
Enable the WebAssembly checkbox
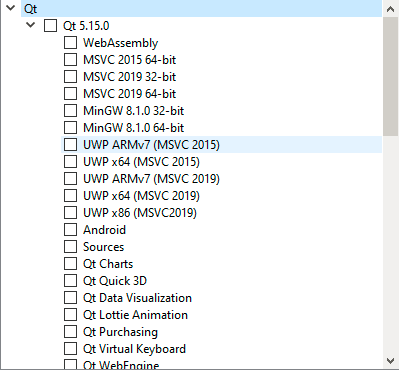pos(70,43)
